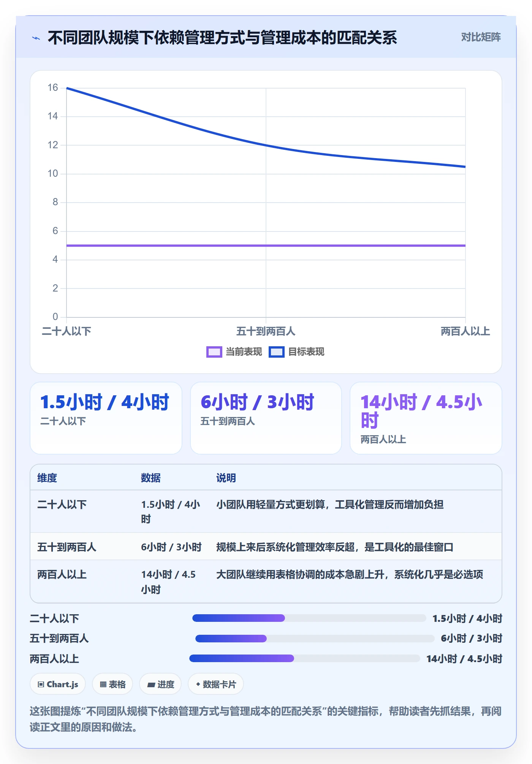532x764 pixels.
Task: Click the summary paragraph starting 这张图提炼
Action: coord(266,719)
